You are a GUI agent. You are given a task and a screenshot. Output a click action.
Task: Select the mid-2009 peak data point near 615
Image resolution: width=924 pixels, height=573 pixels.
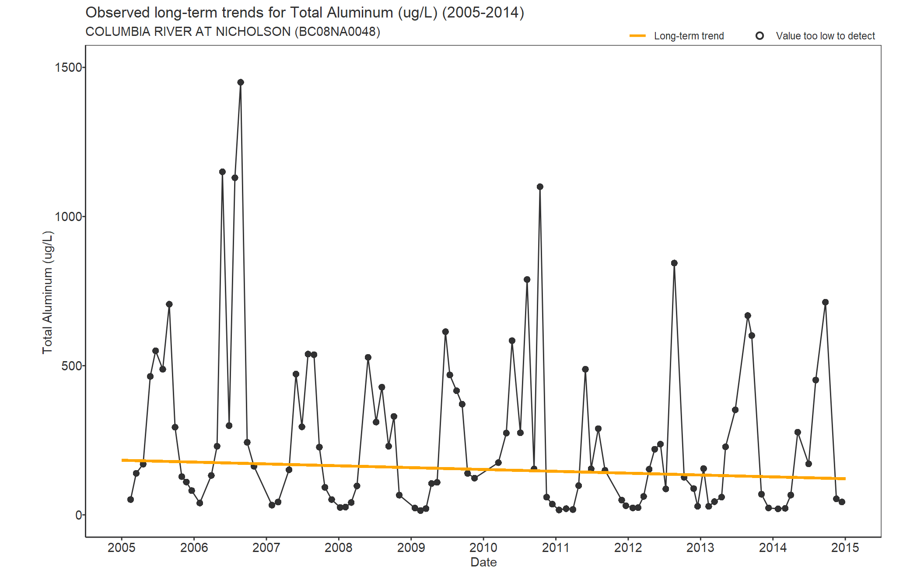445,332
